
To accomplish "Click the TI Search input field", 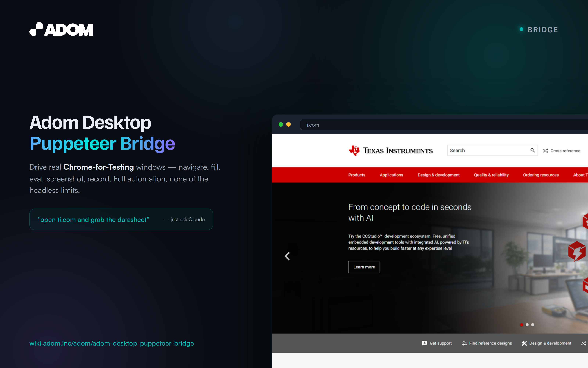I will coord(492,150).
